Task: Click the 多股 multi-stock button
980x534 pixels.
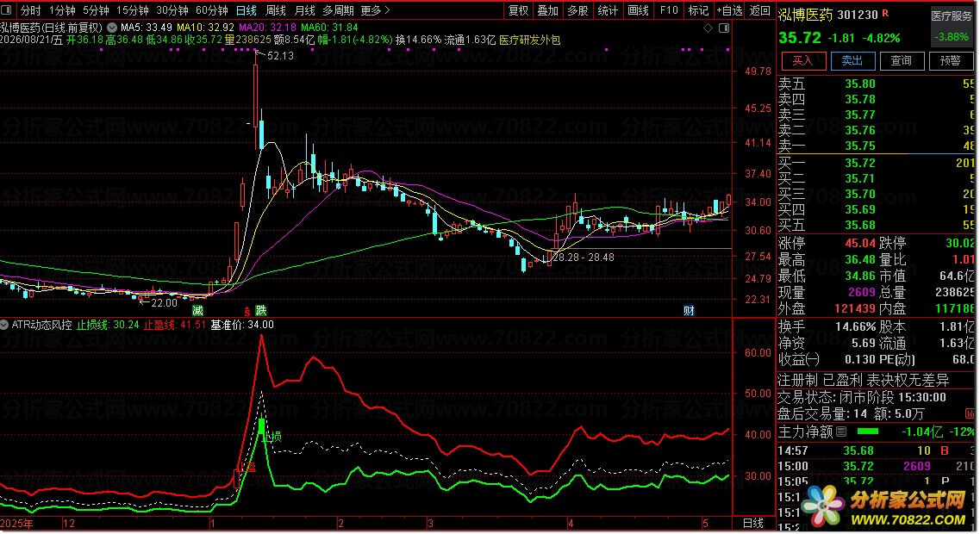Action: point(578,10)
